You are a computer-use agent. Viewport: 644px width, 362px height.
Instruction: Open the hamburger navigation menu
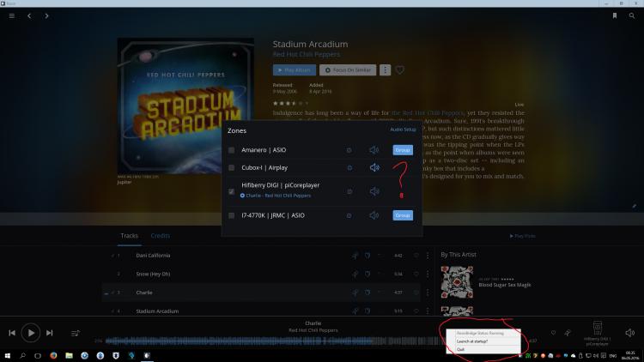pyautogui.click(x=12, y=16)
